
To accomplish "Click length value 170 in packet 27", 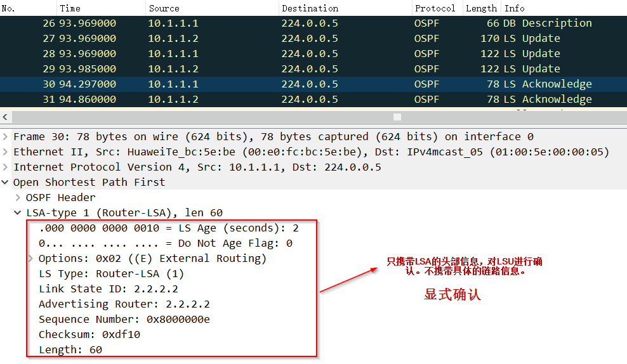I will click(490, 38).
